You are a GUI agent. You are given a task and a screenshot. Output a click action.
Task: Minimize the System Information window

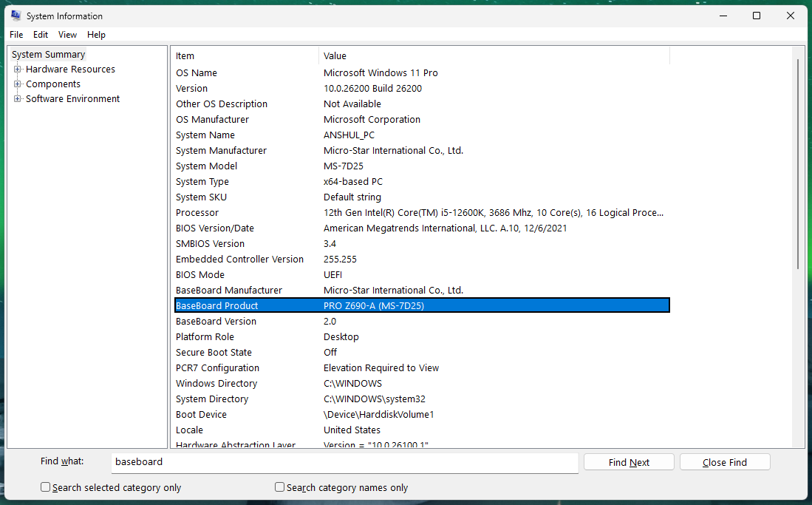point(723,16)
